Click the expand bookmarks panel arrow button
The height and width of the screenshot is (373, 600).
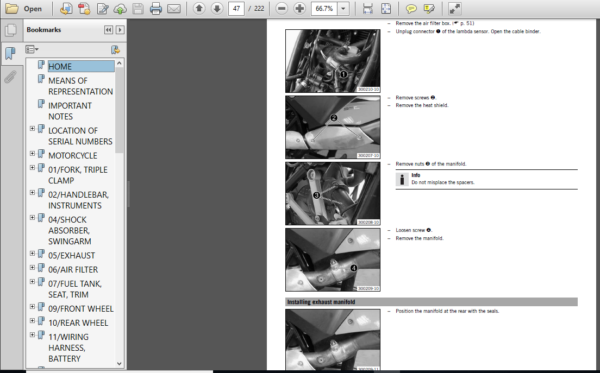[x=120, y=29]
